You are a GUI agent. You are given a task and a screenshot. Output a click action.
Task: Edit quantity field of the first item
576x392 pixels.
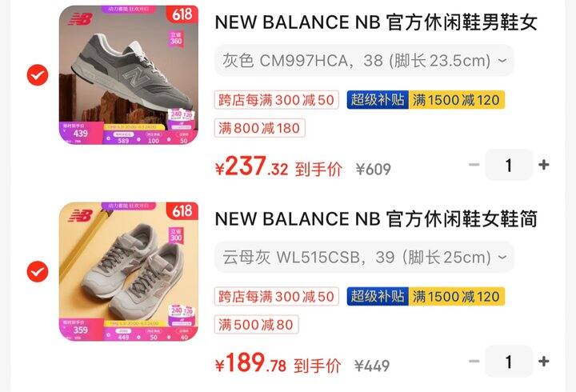tap(509, 165)
